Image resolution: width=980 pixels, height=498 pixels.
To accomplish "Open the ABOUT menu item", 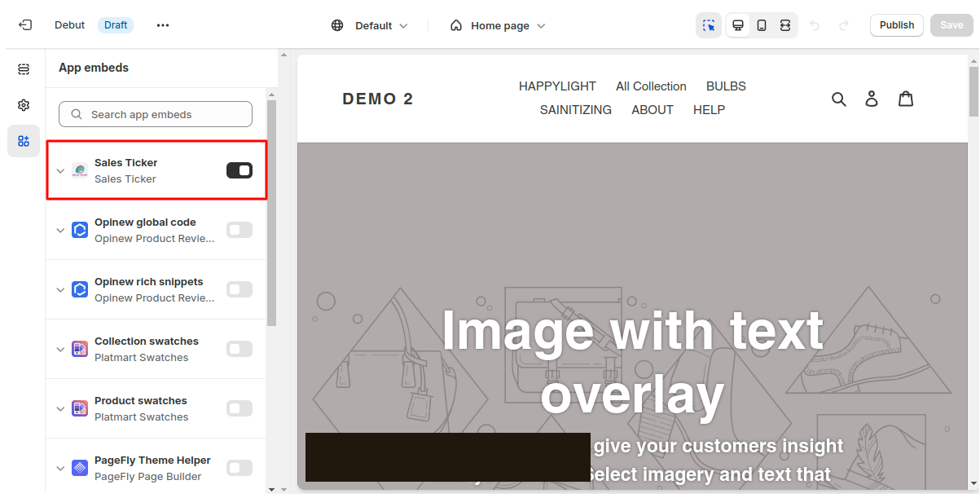I will coord(653,110).
